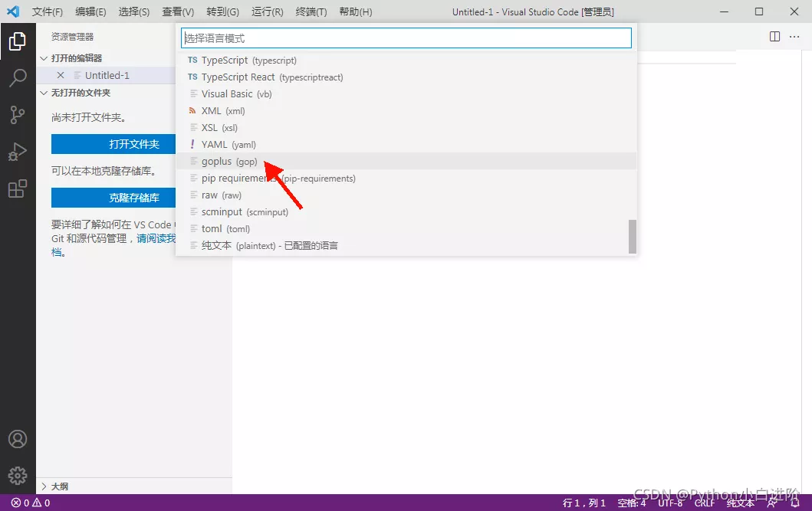Click the 克隆存储库 button

click(134, 198)
